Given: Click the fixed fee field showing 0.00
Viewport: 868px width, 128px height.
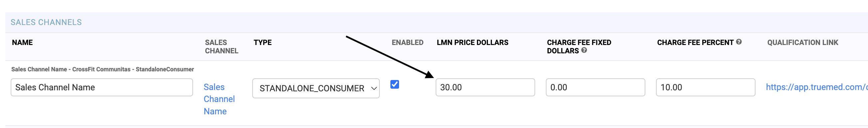Looking at the screenshot, I should [595, 87].
